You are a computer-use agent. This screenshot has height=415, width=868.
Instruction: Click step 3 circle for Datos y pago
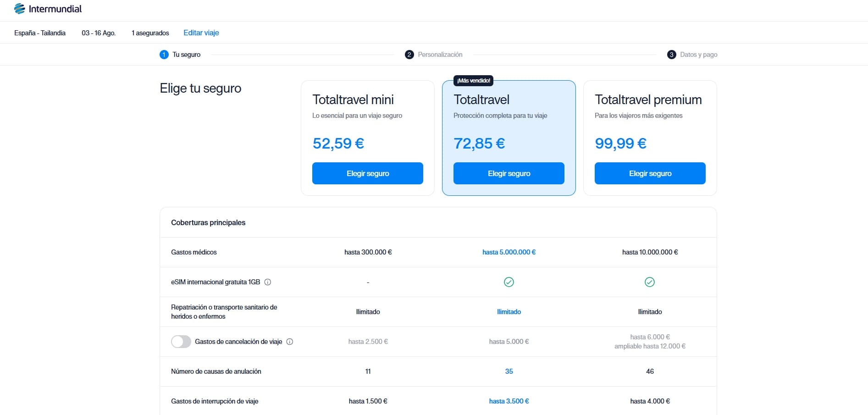(672, 55)
